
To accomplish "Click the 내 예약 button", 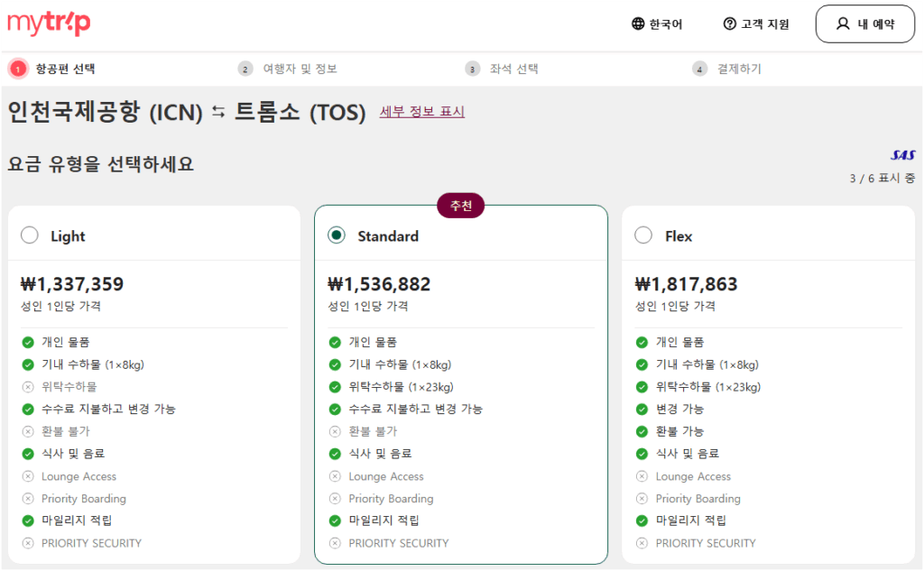I will (x=864, y=24).
